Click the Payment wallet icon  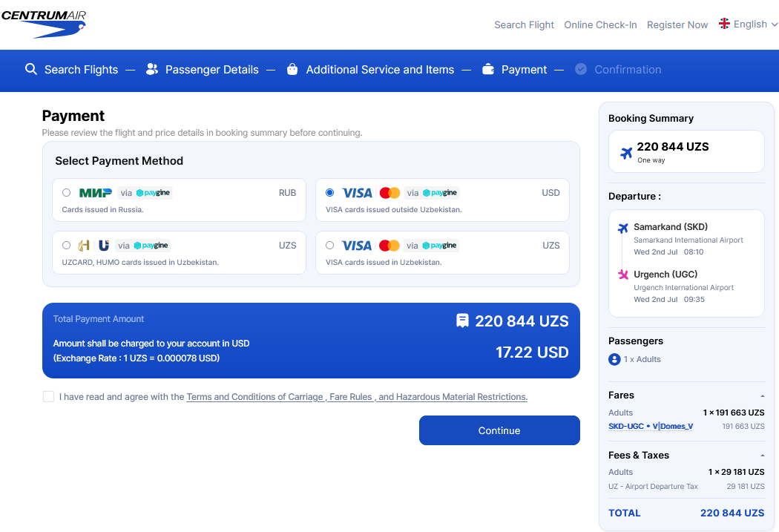coord(488,69)
